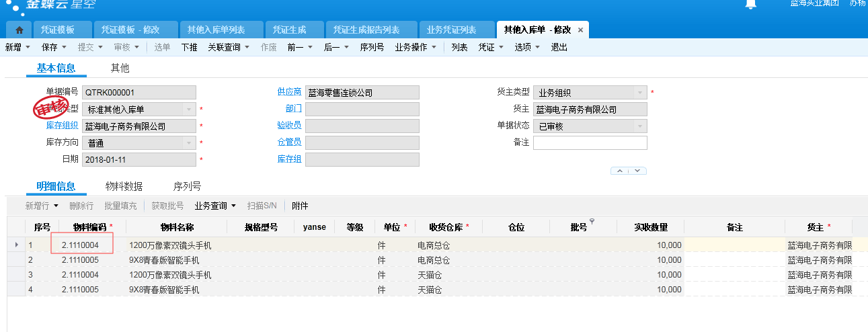
Task: Click the 供应商 field 蓝海零售连锁公司
Action: coord(362,93)
